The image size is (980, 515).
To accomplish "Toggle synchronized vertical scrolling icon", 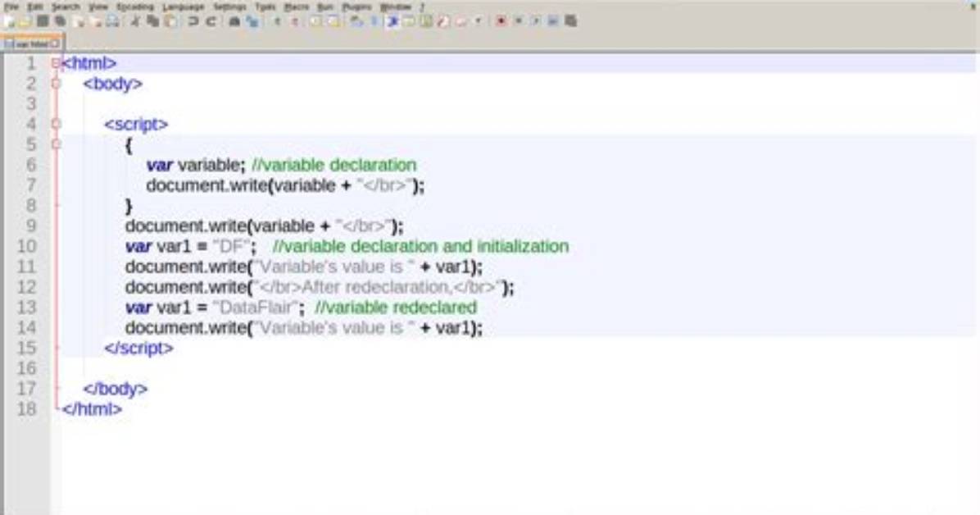I will 315,21.
